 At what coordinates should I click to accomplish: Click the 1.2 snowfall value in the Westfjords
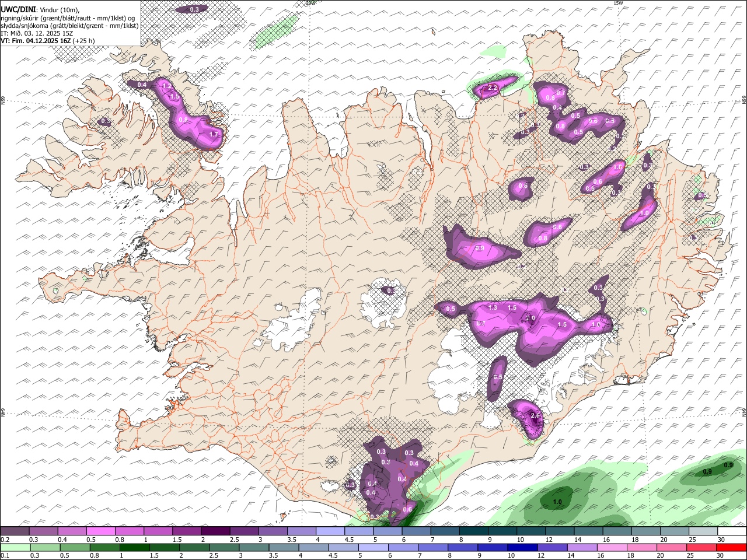[167, 86]
